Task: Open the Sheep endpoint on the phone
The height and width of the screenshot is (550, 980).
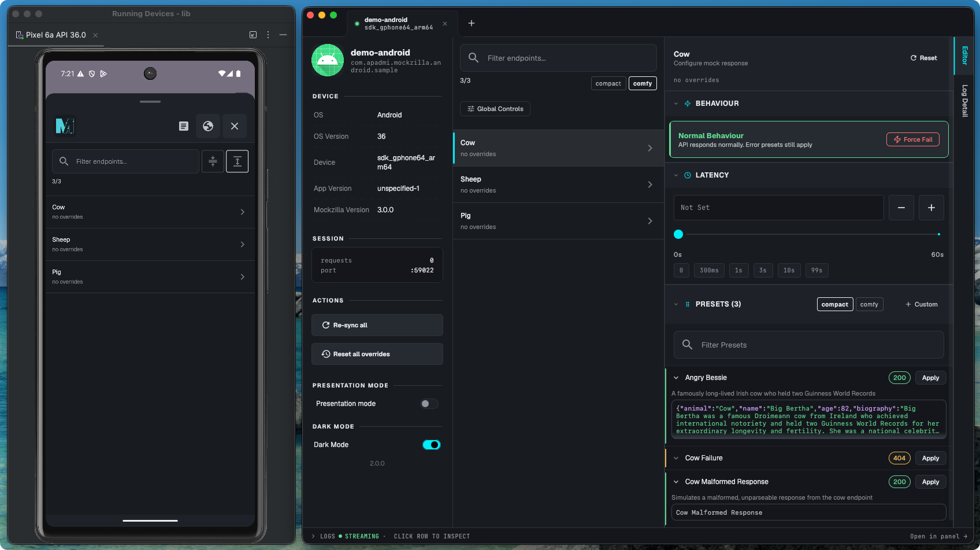Action: pyautogui.click(x=150, y=244)
